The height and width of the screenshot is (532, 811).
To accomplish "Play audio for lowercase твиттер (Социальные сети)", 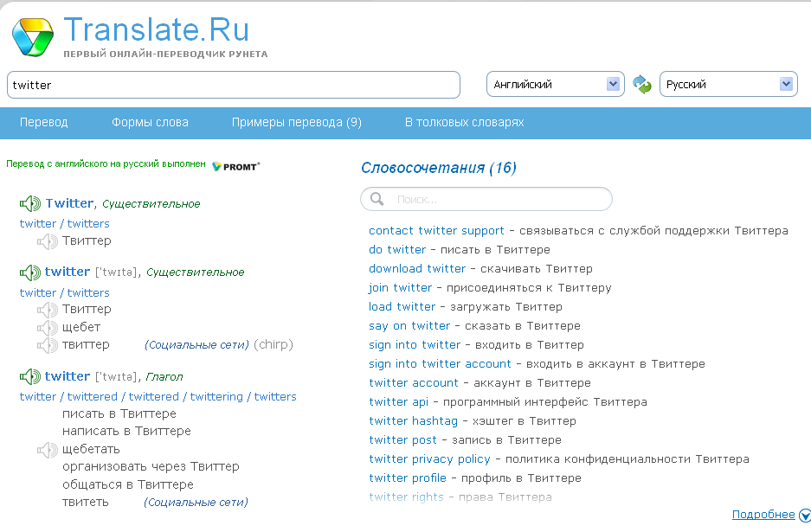I will pos(48,345).
